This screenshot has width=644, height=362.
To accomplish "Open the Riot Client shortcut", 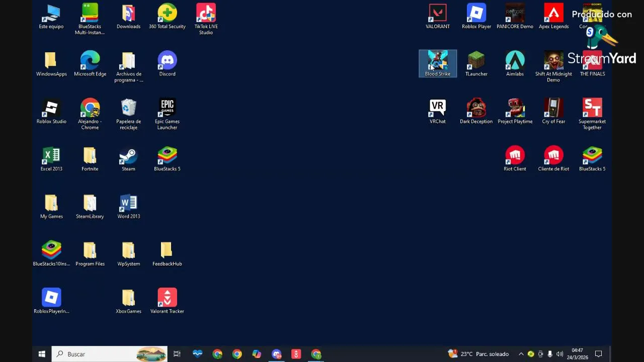I will point(515,159).
